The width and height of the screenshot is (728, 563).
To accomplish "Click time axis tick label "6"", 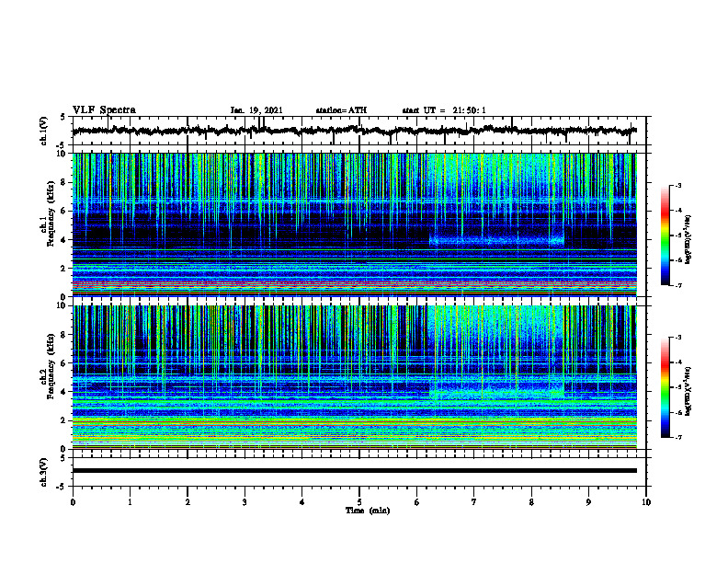I will pos(417,502).
